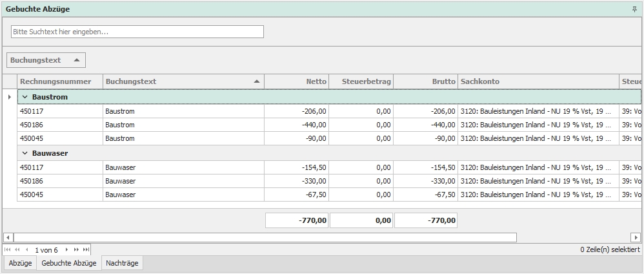This screenshot has height=274, width=644.
Task: Click the horizontal scrollbar track thumb
Action: click(265, 237)
